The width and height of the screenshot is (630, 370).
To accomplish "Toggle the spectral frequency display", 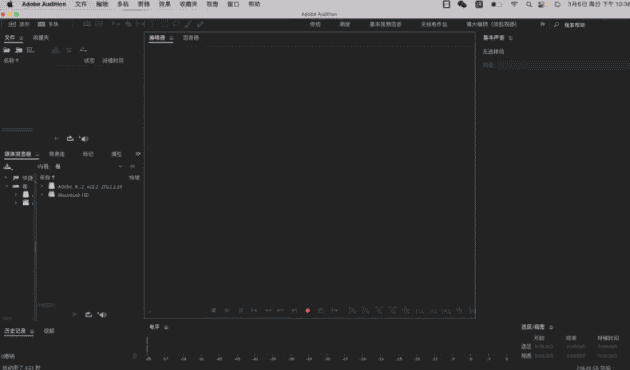I will (x=87, y=25).
